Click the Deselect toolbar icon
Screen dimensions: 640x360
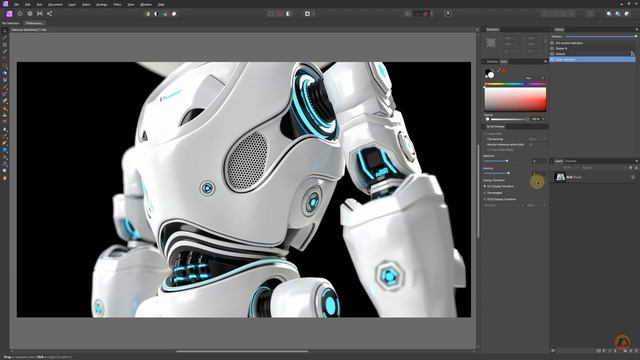pyautogui.click(x=280, y=13)
